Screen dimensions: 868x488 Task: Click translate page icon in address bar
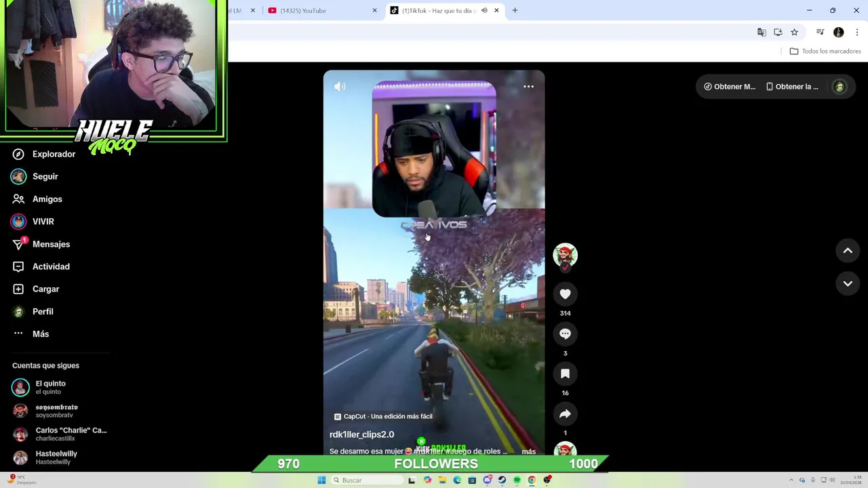click(762, 32)
